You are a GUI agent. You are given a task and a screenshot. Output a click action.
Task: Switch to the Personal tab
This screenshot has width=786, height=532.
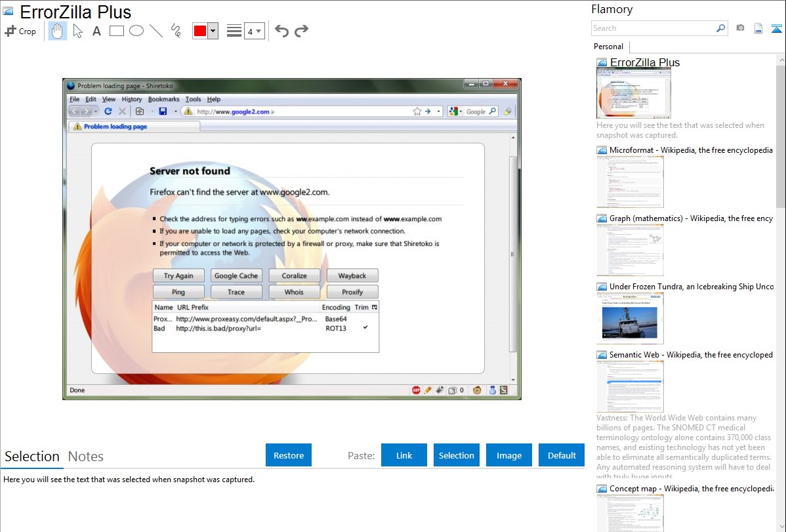609,47
